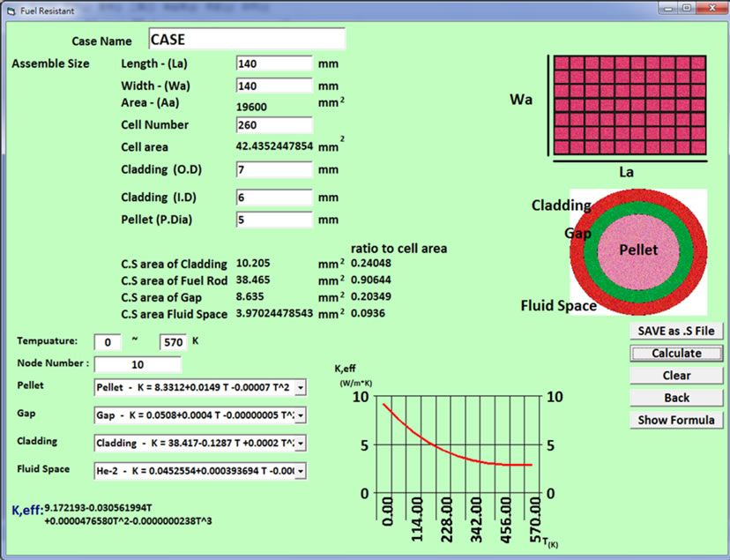Click SAVE as .S File button
730x560 pixels.
pos(676,331)
